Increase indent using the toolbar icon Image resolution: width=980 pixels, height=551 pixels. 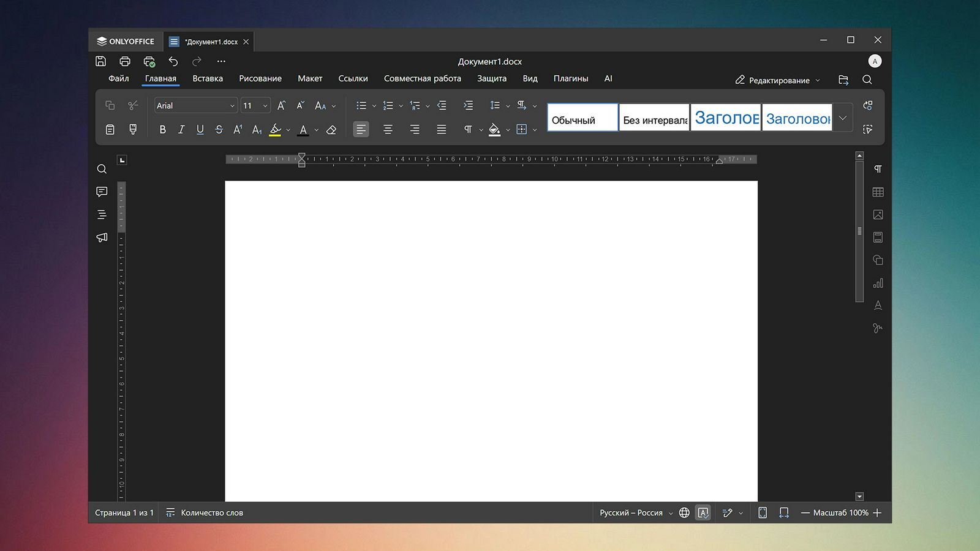coord(468,105)
